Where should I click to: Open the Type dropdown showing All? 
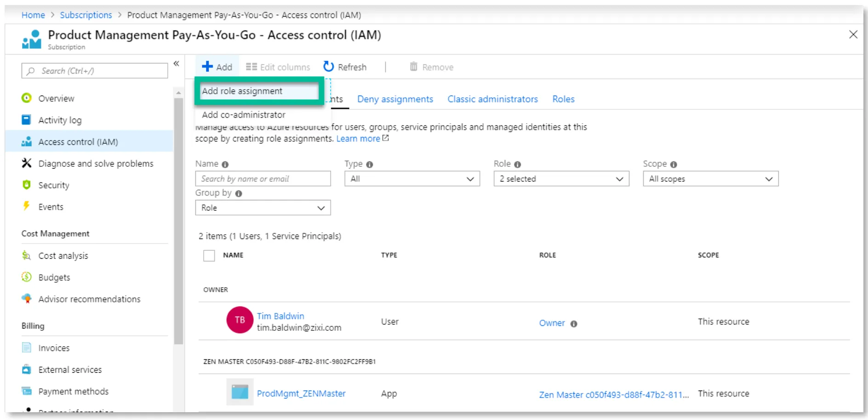click(x=412, y=179)
